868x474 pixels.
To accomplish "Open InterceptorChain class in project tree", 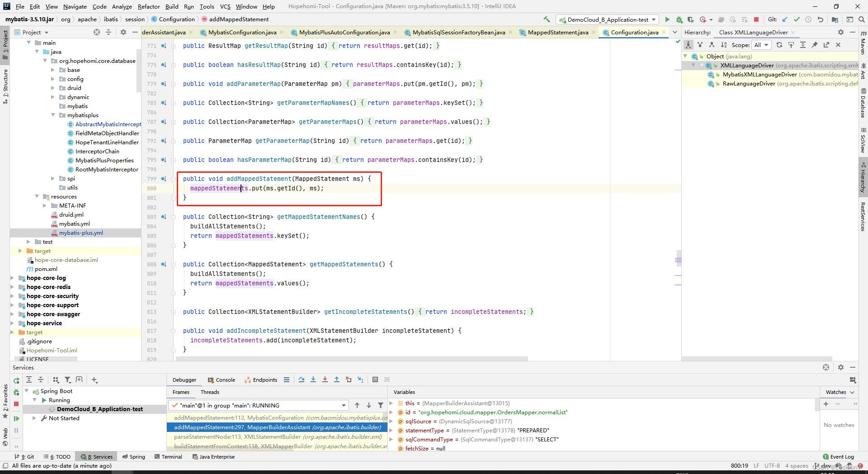I will click(97, 152).
